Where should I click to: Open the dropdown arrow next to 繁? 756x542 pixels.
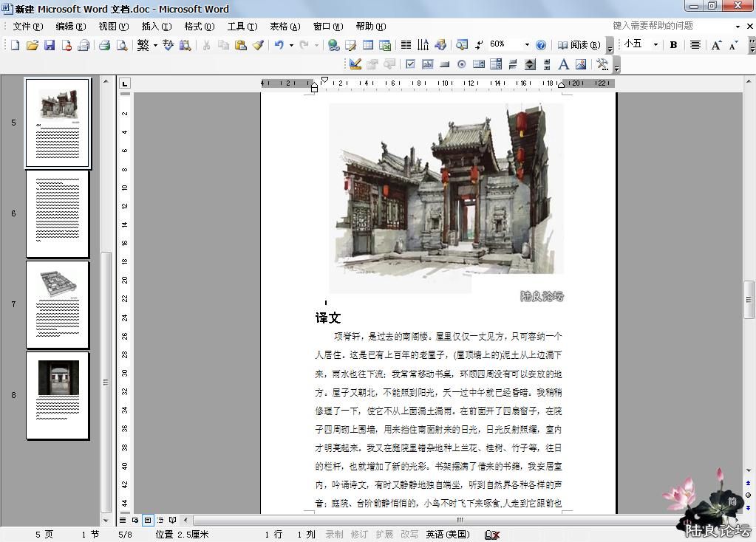tap(155, 45)
